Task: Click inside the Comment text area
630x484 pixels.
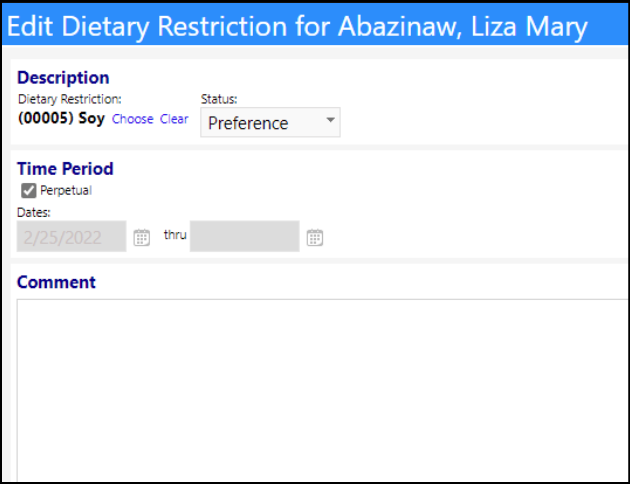Action: (x=322, y=389)
